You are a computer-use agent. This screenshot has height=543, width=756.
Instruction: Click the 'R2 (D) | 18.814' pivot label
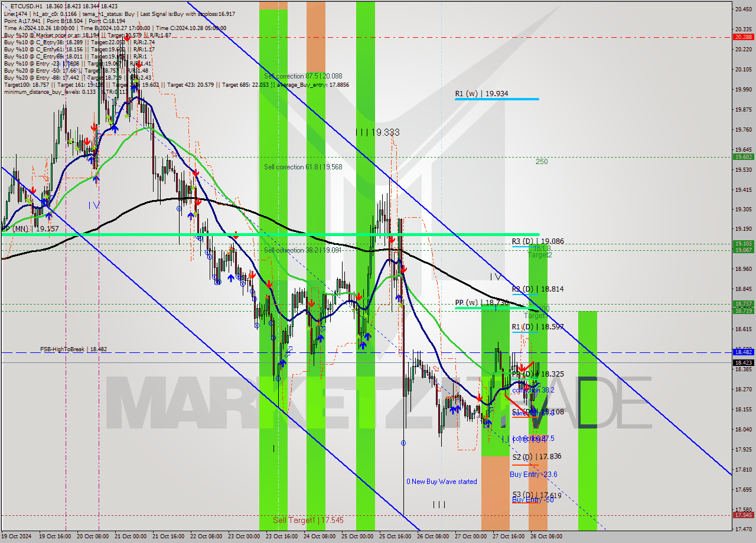tap(537, 289)
